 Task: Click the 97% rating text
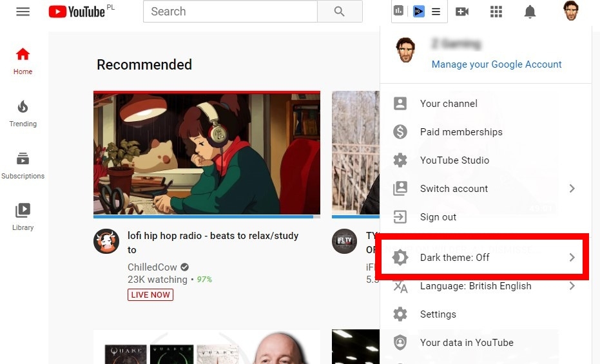(204, 280)
